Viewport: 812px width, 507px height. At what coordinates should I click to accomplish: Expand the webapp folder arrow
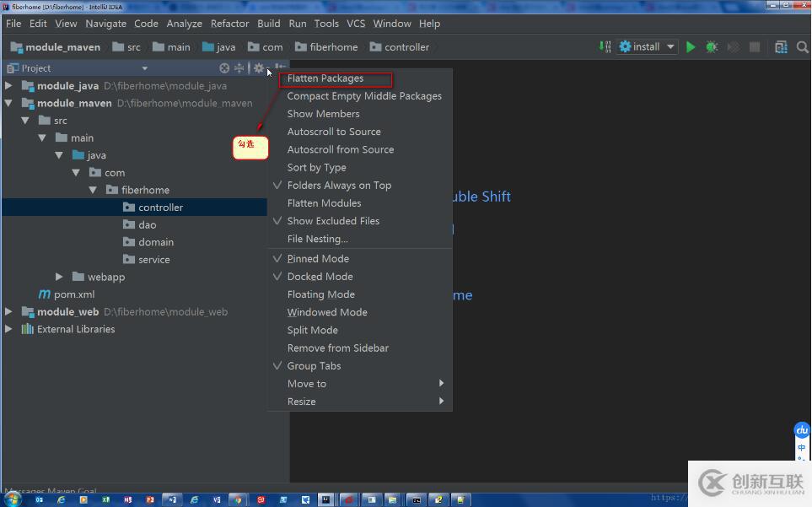click(x=59, y=277)
